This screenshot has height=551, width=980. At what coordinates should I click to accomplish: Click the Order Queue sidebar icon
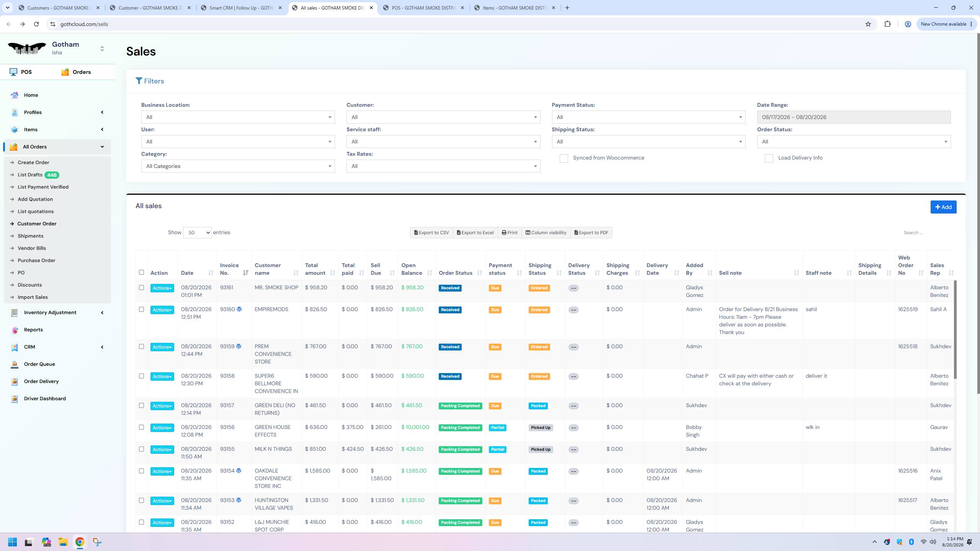(15, 364)
